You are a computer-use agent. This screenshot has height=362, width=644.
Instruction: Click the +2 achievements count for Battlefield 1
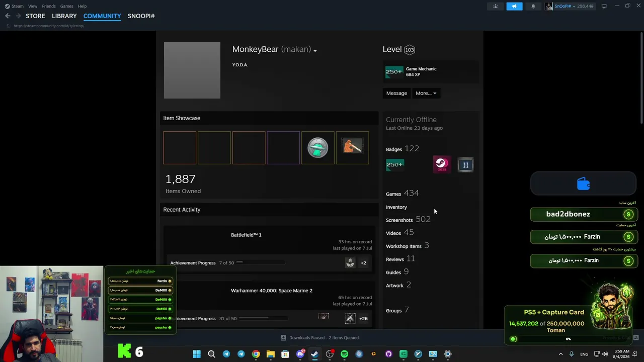tap(363, 263)
